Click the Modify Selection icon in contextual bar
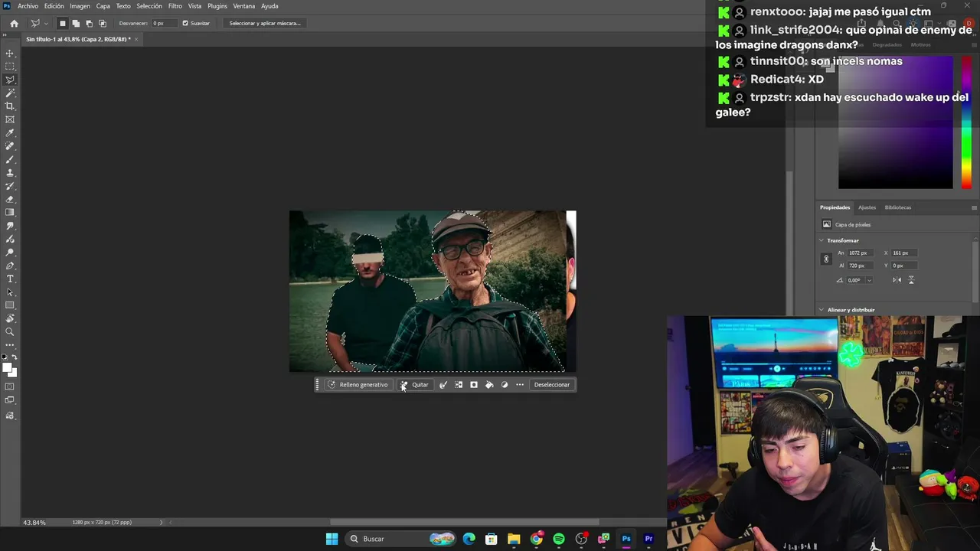Screen dimensions: 980x551 point(443,385)
